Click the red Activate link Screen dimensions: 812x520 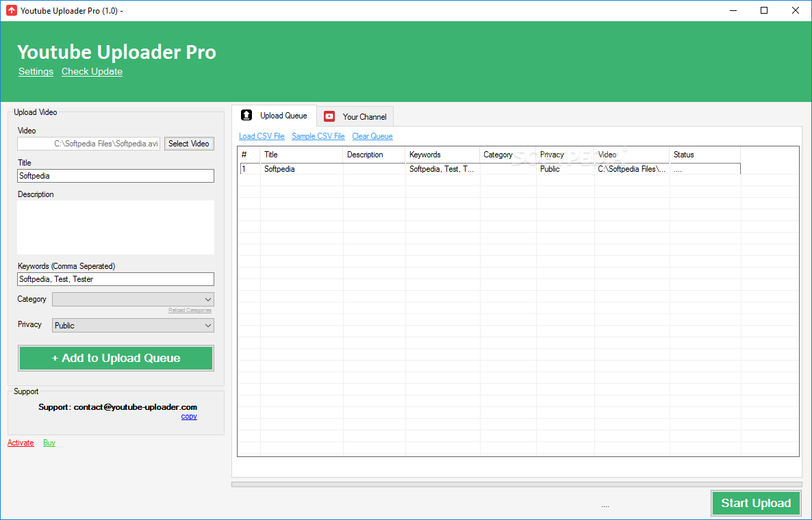(21, 443)
